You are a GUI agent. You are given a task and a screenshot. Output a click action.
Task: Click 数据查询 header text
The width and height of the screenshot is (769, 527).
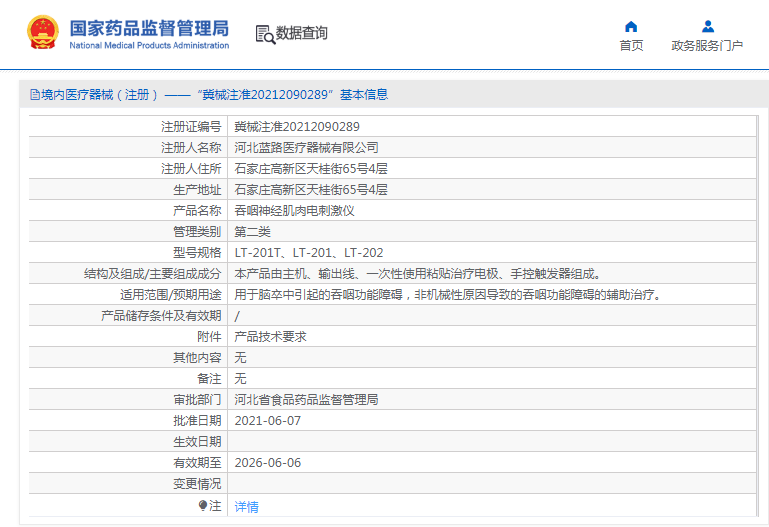(302, 33)
